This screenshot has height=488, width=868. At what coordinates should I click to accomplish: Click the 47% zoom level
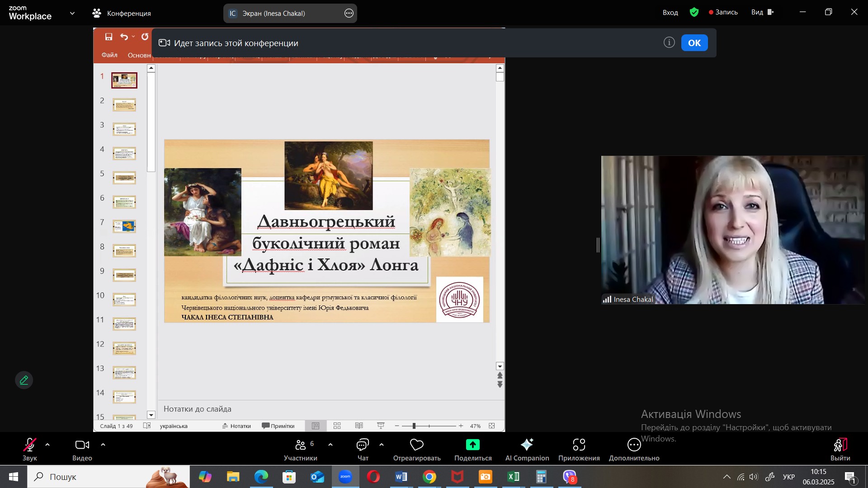point(475,426)
